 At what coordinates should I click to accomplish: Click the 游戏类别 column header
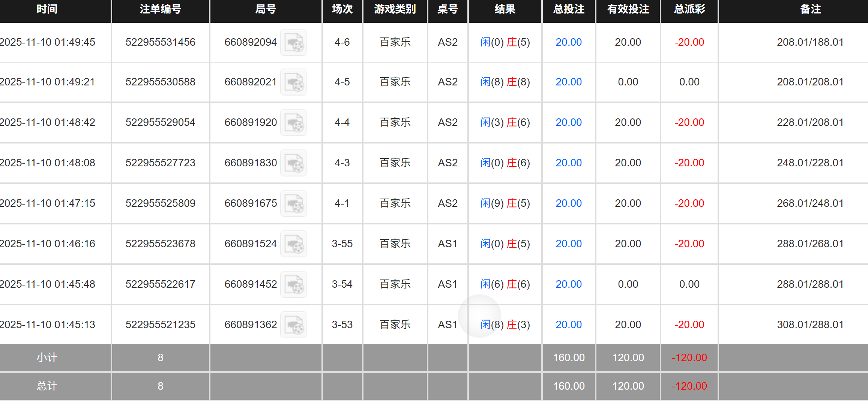coord(395,10)
